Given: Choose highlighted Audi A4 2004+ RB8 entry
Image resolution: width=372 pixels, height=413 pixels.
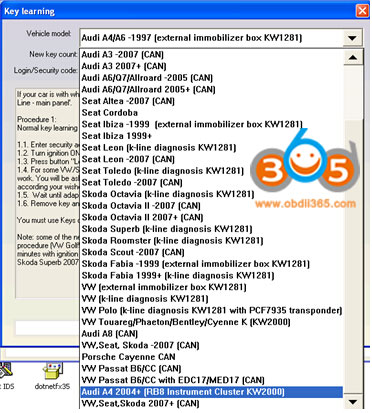Looking at the screenshot, I should 211,392.
